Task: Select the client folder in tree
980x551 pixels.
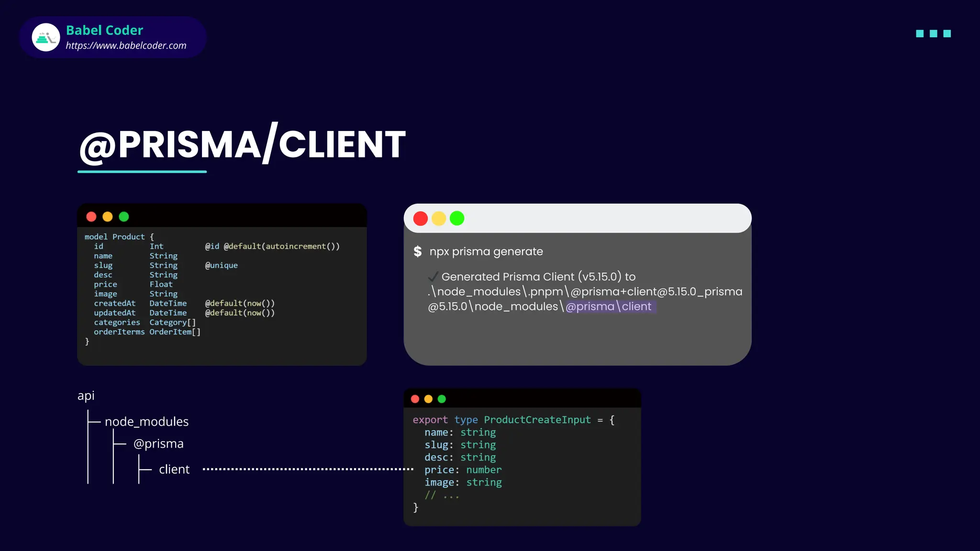Action: coord(174,469)
